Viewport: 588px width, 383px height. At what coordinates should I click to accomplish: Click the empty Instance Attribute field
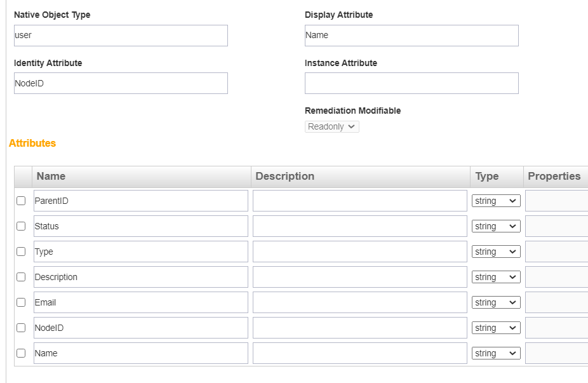click(x=411, y=83)
